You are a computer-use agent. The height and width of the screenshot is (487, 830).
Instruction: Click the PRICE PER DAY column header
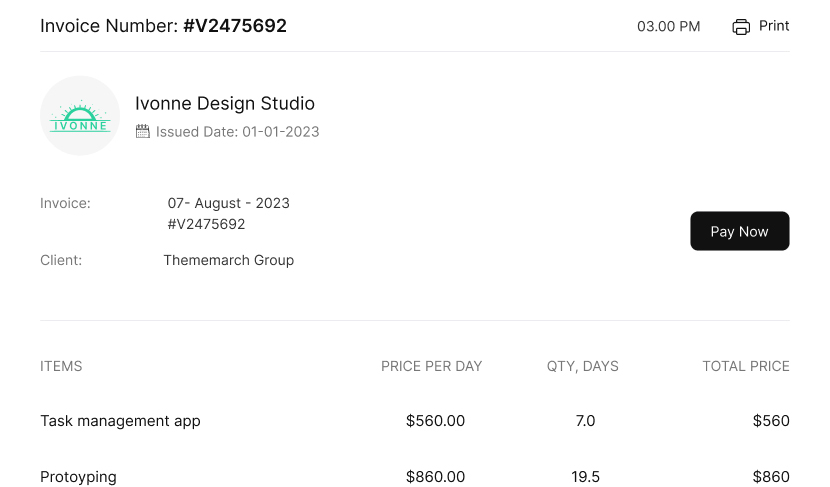coord(431,366)
